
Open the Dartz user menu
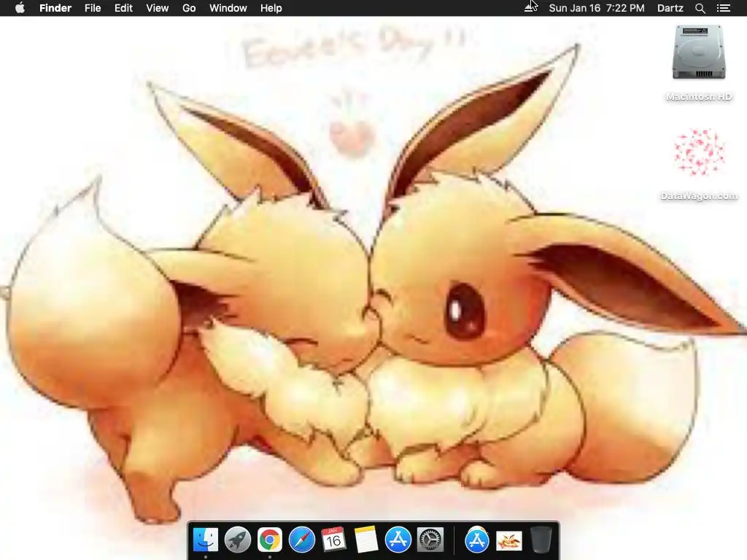[x=670, y=8]
